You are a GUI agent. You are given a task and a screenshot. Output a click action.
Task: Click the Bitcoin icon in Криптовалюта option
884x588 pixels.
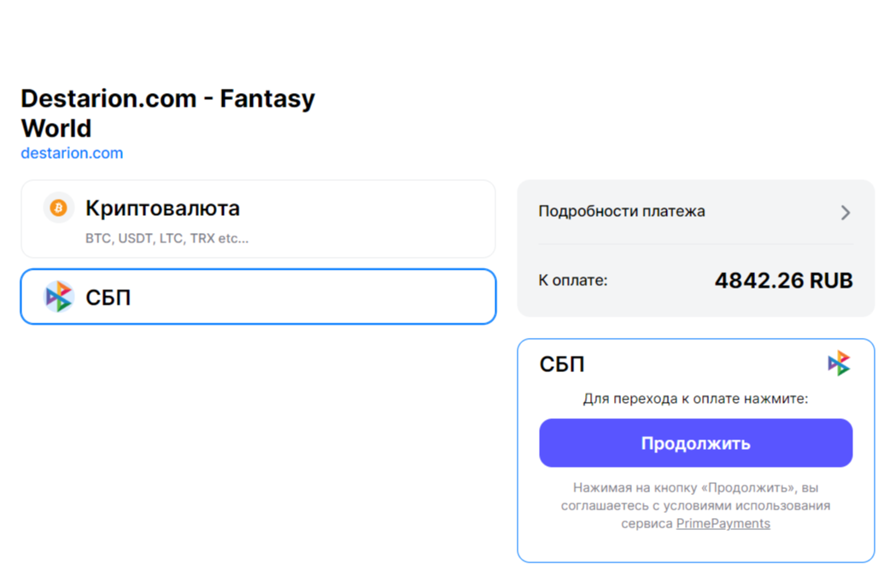point(58,208)
